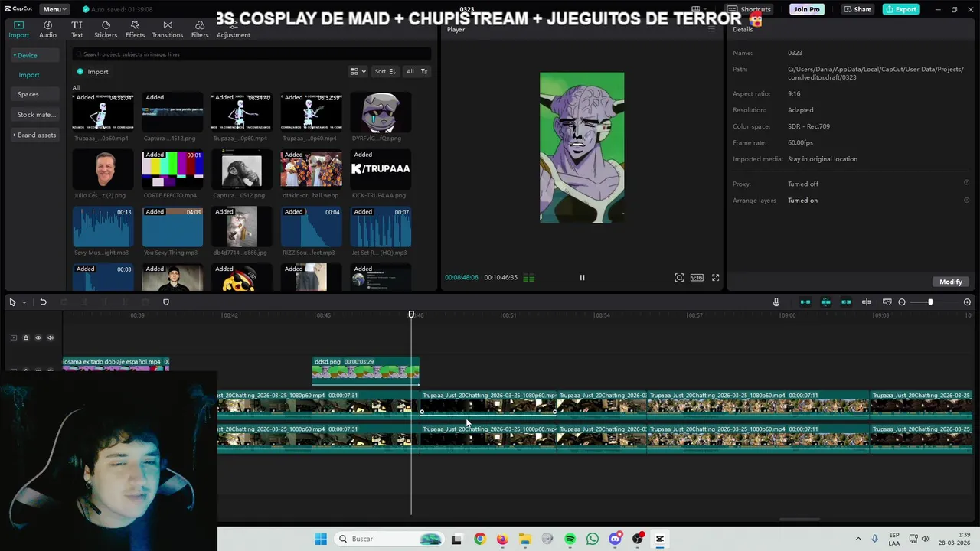Zoom in timeline with plus icon
The height and width of the screenshot is (551, 980).
pos(967,302)
